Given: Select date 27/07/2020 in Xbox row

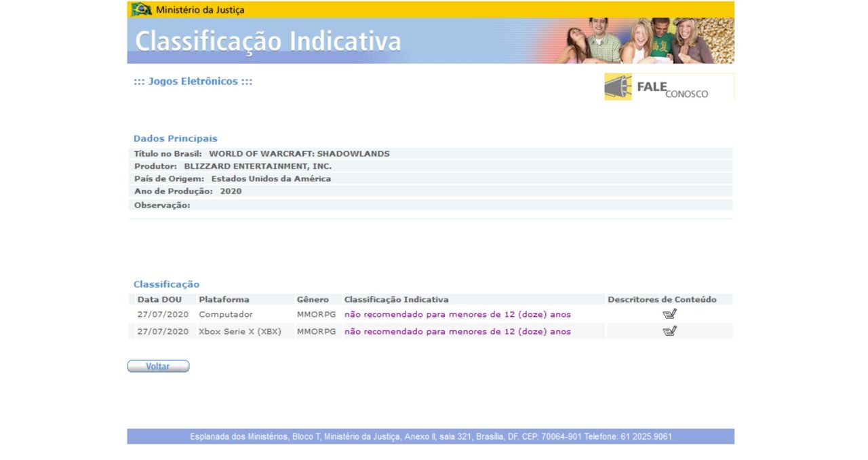Looking at the screenshot, I should (163, 331).
